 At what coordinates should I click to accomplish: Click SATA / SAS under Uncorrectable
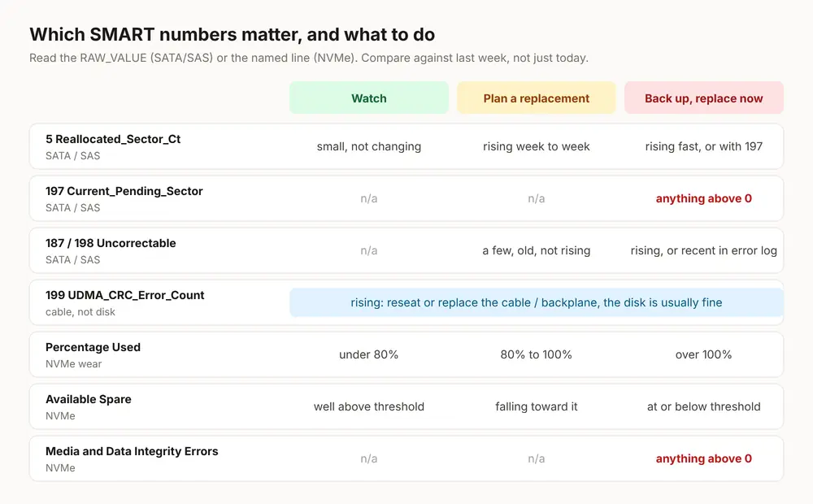pos(72,259)
